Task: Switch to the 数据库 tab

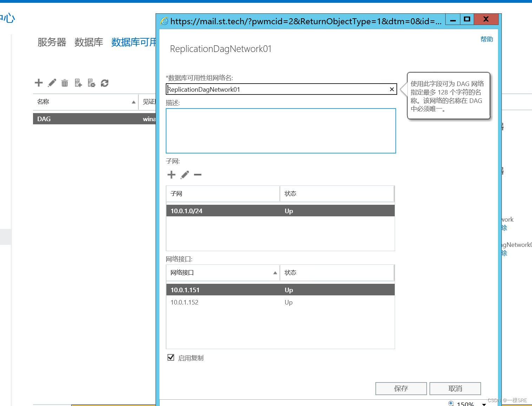Action: click(89, 42)
